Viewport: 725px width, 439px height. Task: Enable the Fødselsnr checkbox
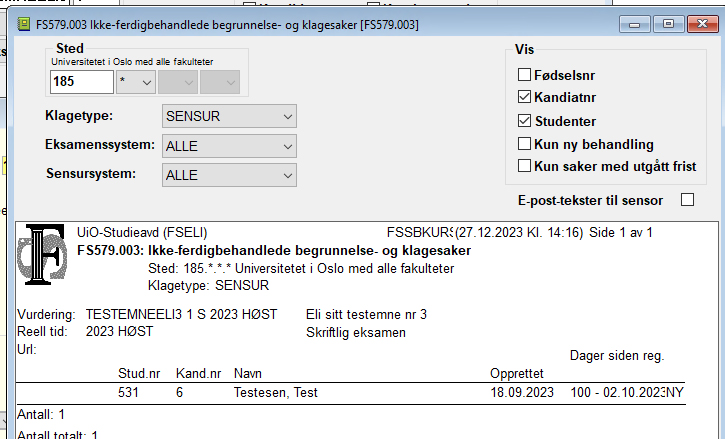pos(524,74)
